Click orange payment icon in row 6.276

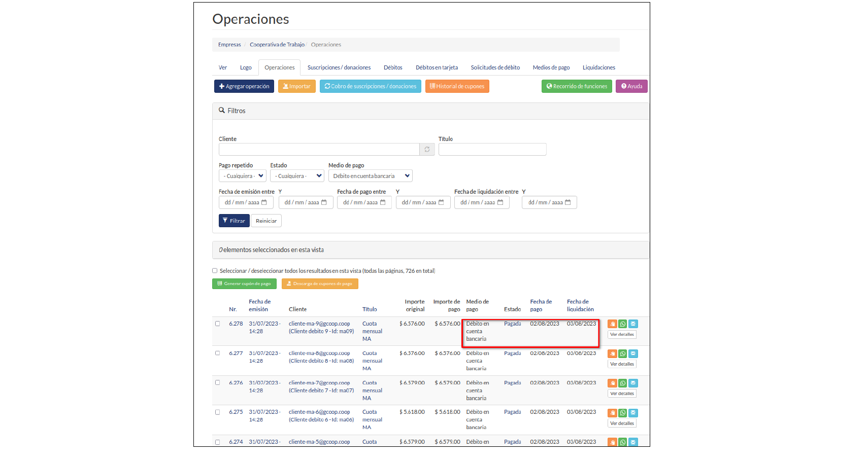[x=612, y=383]
